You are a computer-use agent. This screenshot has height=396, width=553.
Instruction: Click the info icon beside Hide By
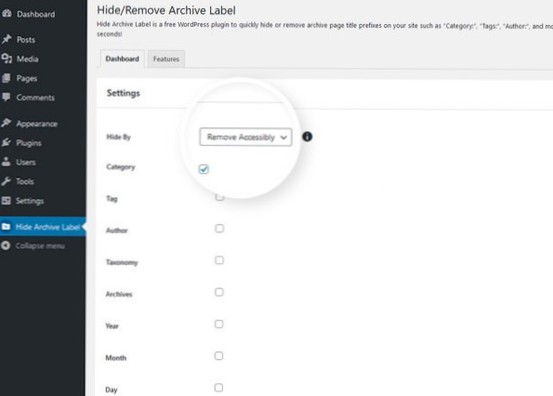click(307, 136)
